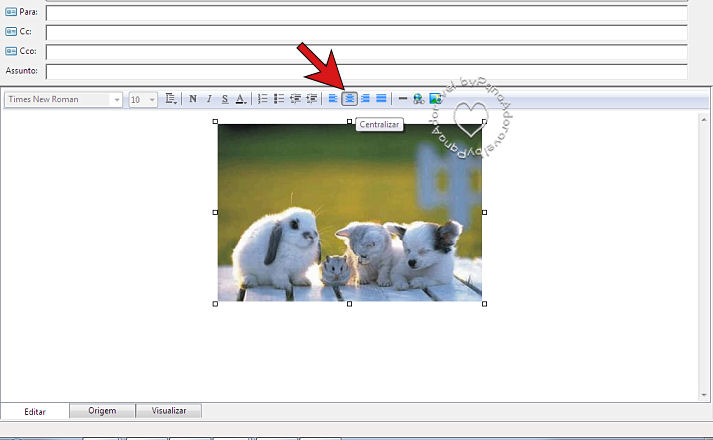This screenshot has width=713, height=440.
Task: Open the font color tool
Action: (240, 99)
